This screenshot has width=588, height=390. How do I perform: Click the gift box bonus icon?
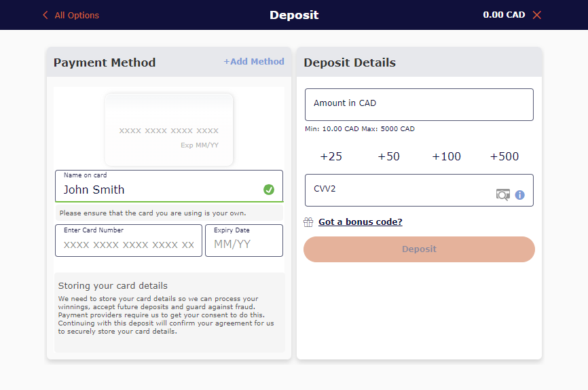point(308,222)
